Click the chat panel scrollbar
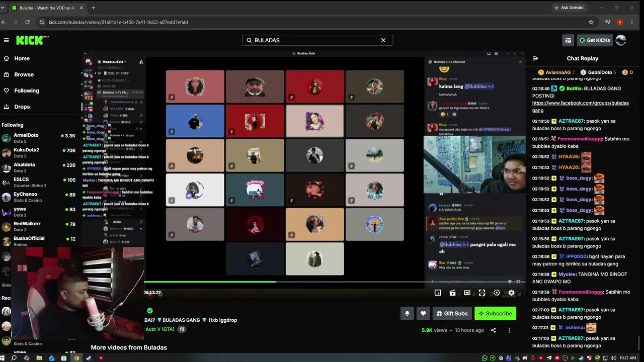 pos(639,343)
